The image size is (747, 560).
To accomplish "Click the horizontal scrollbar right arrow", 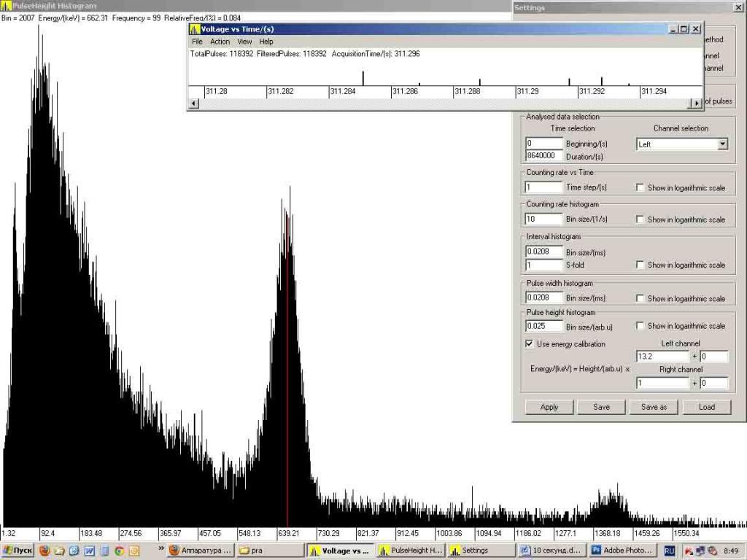I will click(697, 104).
